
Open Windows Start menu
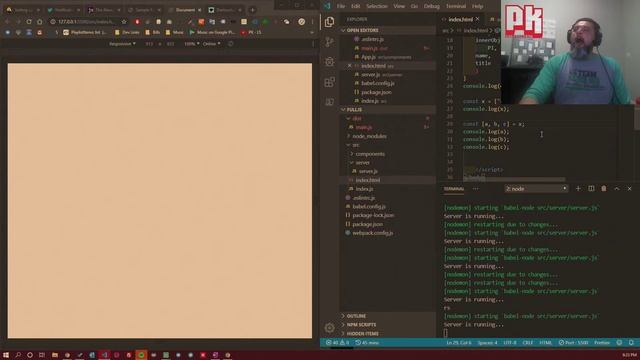pos(6,355)
